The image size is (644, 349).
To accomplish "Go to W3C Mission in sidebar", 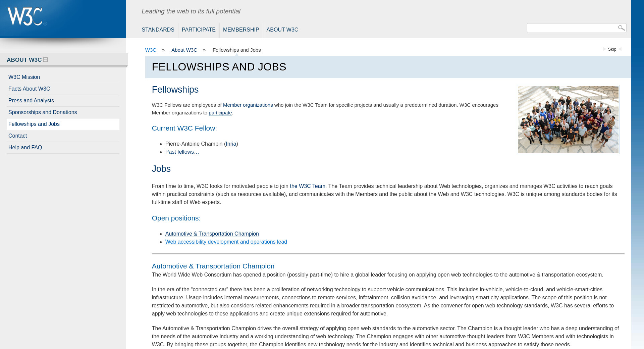I will 24,77.
